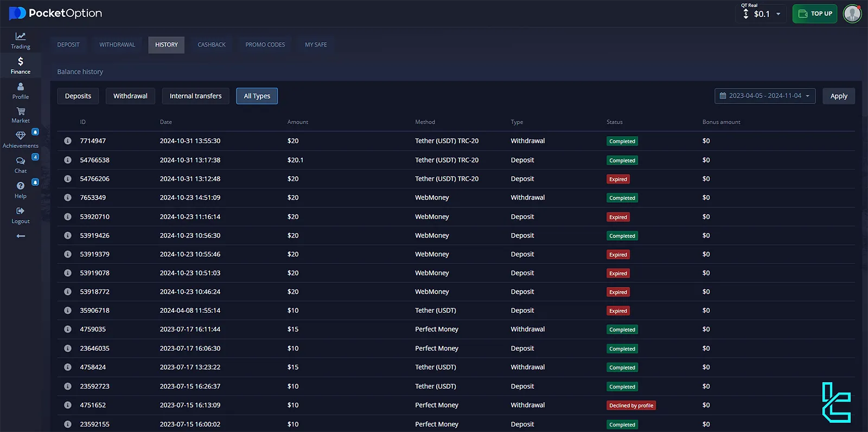Screen dimensions: 868x432
Task: Collapse sidebar with the left arrow
Action: (x=21, y=236)
